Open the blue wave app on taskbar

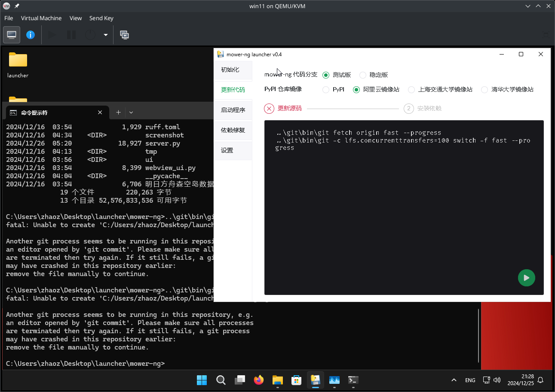click(x=334, y=380)
